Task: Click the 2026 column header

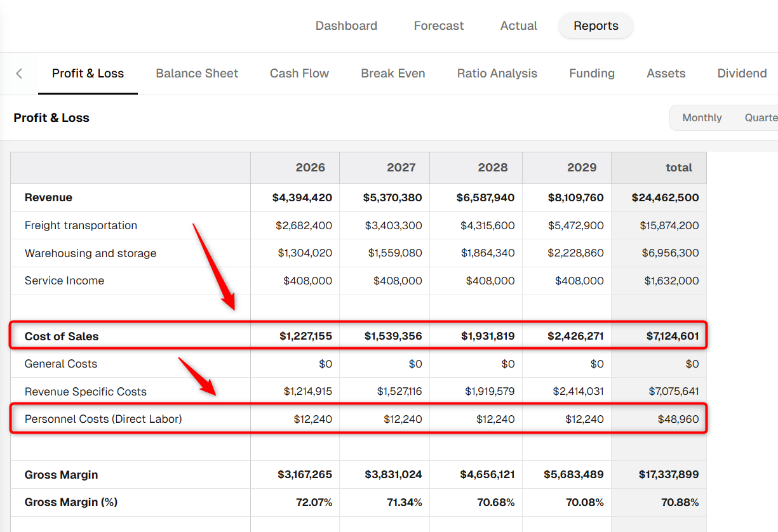Action: point(295,168)
